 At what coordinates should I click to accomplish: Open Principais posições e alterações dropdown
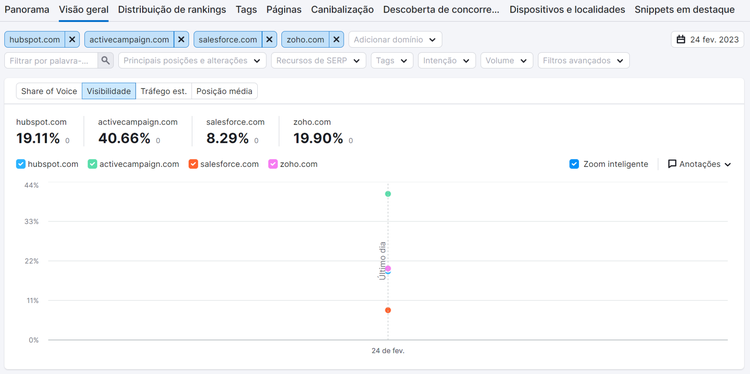point(192,61)
